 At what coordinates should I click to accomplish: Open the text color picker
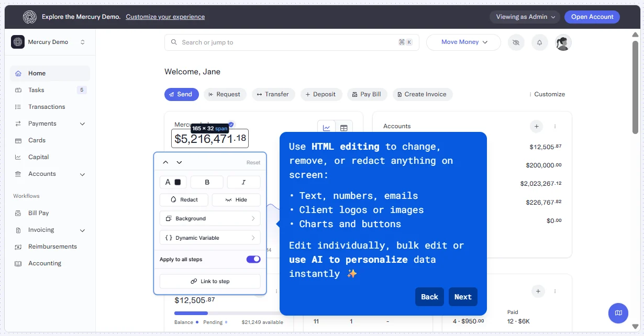173,182
